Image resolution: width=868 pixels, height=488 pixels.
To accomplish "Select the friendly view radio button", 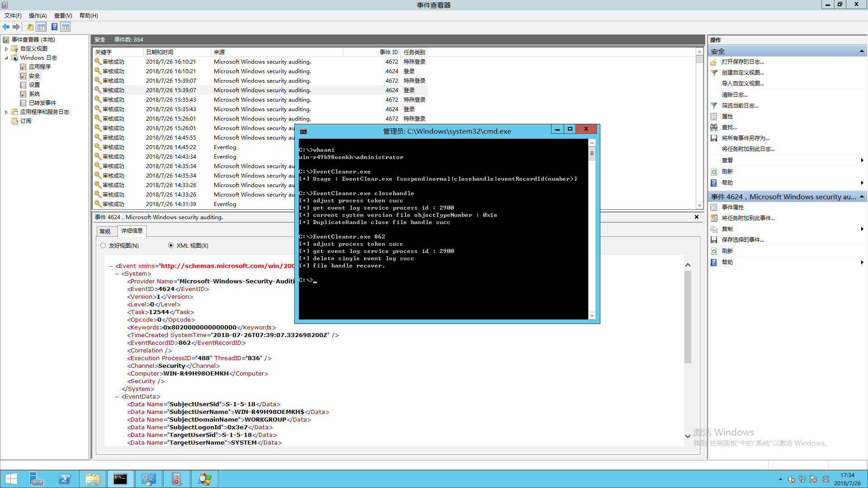I will pos(103,245).
